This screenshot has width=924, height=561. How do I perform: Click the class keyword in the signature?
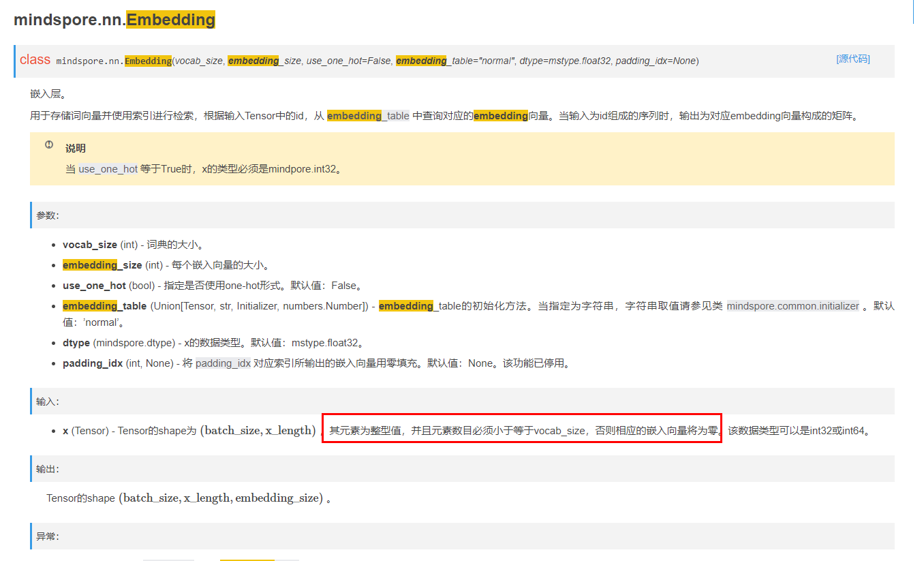tap(35, 60)
